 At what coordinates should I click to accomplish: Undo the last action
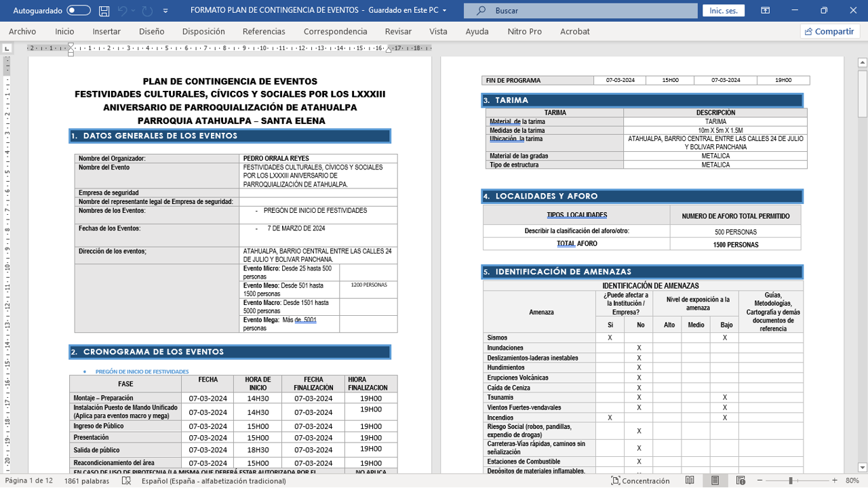[x=122, y=11]
